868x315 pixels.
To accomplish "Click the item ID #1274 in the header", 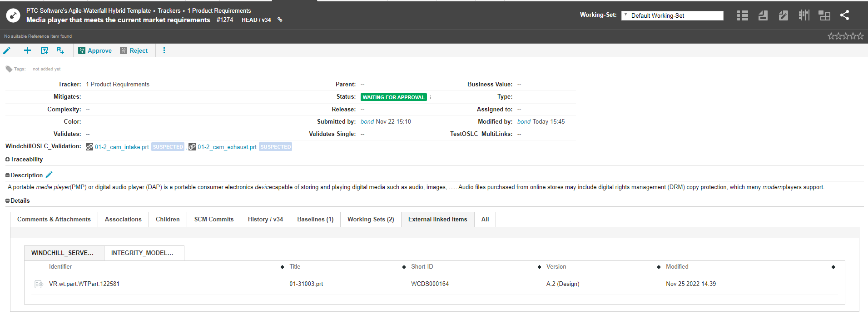I will click(x=225, y=20).
